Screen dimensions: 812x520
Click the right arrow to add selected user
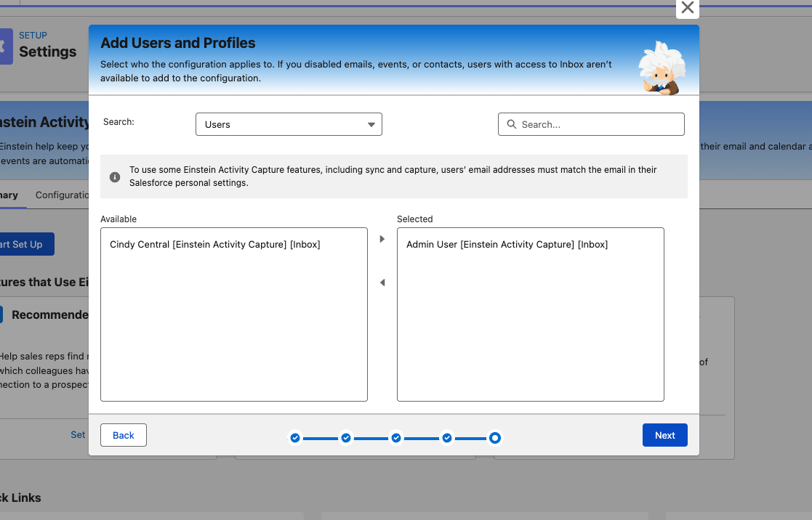click(x=382, y=239)
